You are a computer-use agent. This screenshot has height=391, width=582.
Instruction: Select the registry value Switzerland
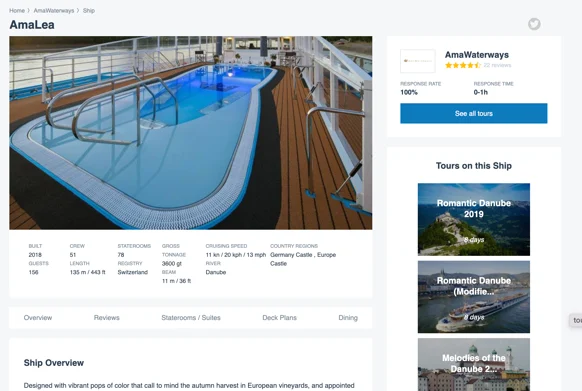133,272
